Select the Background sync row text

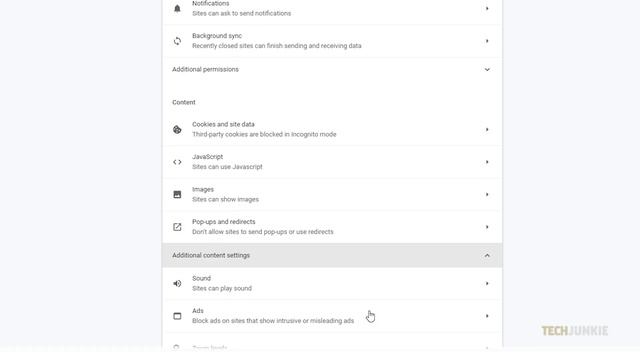(276, 41)
